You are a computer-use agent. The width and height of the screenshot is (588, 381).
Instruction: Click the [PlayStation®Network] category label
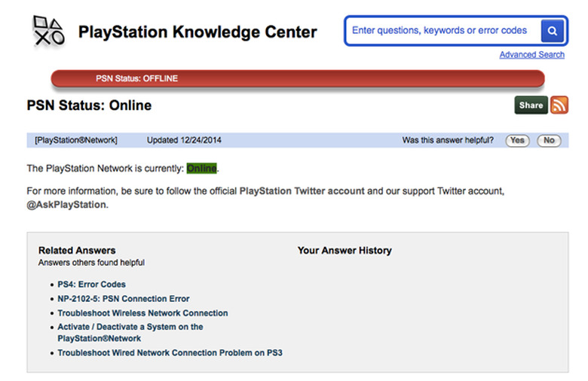click(x=75, y=140)
